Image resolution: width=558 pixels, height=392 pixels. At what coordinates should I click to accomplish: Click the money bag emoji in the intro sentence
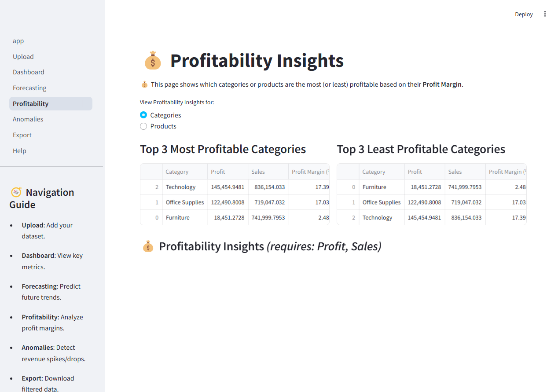144,84
